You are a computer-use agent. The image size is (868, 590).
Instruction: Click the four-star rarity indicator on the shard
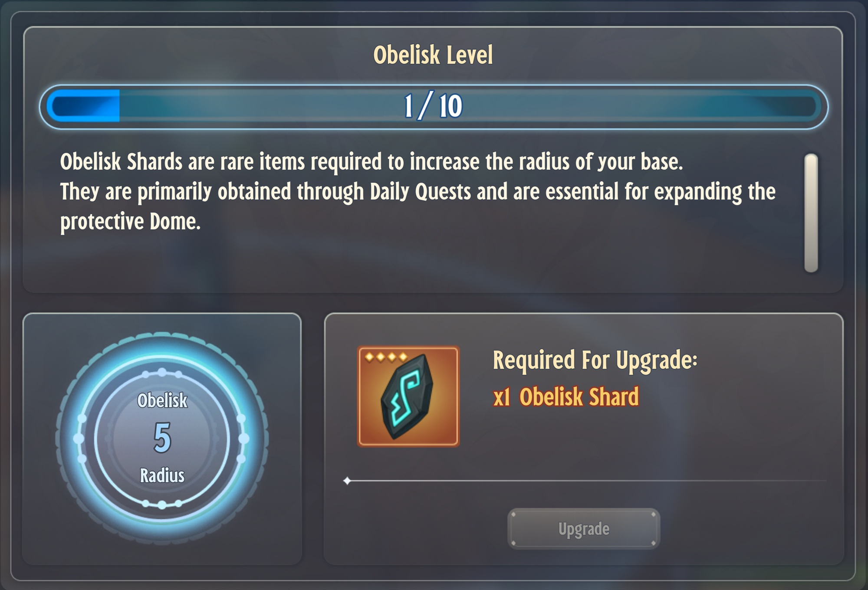coord(386,357)
